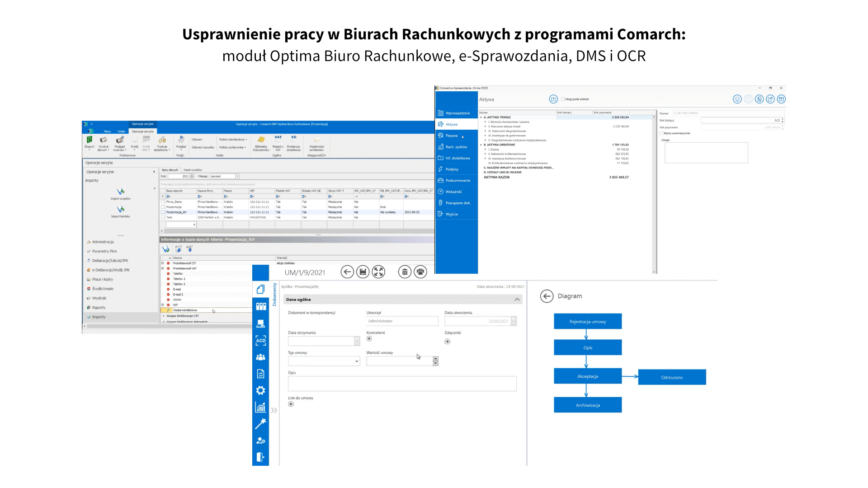The width and height of the screenshot is (868, 488).
Task: Click the exit door icon in DMS sidebar
Action: click(x=261, y=457)
